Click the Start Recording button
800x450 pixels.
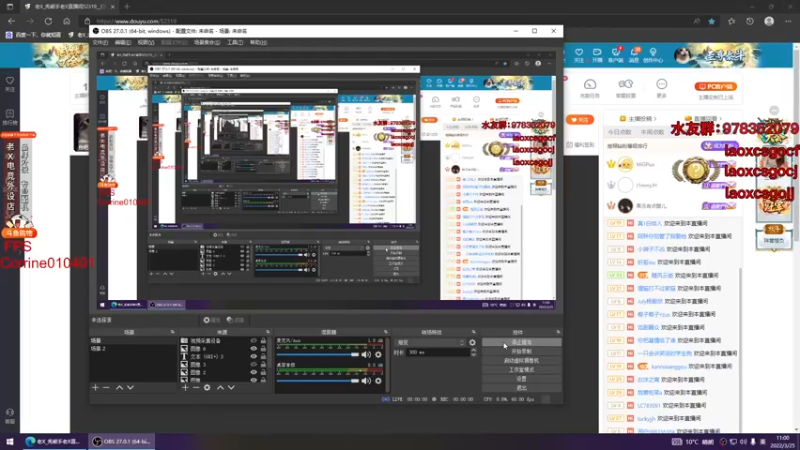[521, 352]
